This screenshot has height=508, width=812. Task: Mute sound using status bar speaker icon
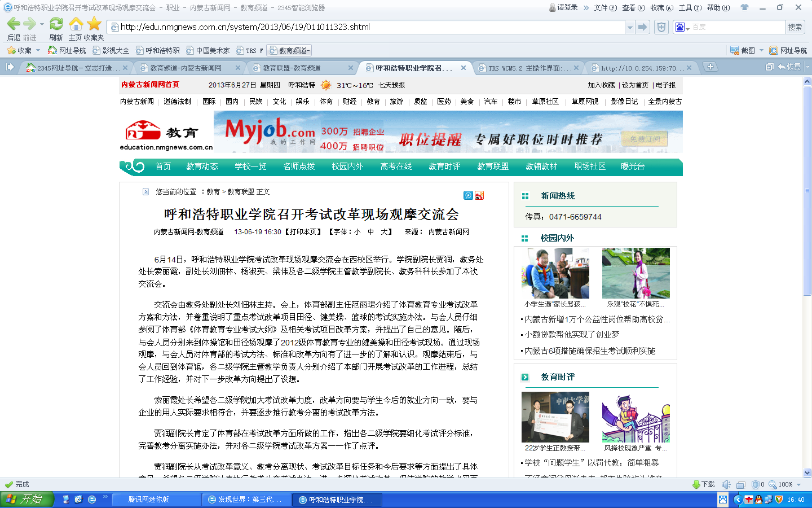(x=726, y=484)
